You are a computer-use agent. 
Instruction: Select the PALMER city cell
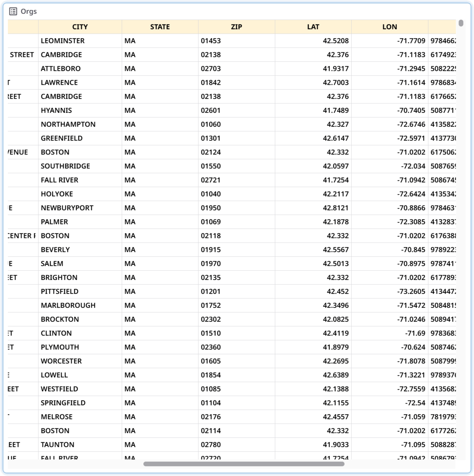pyautogui.click(x=80, y=222)
